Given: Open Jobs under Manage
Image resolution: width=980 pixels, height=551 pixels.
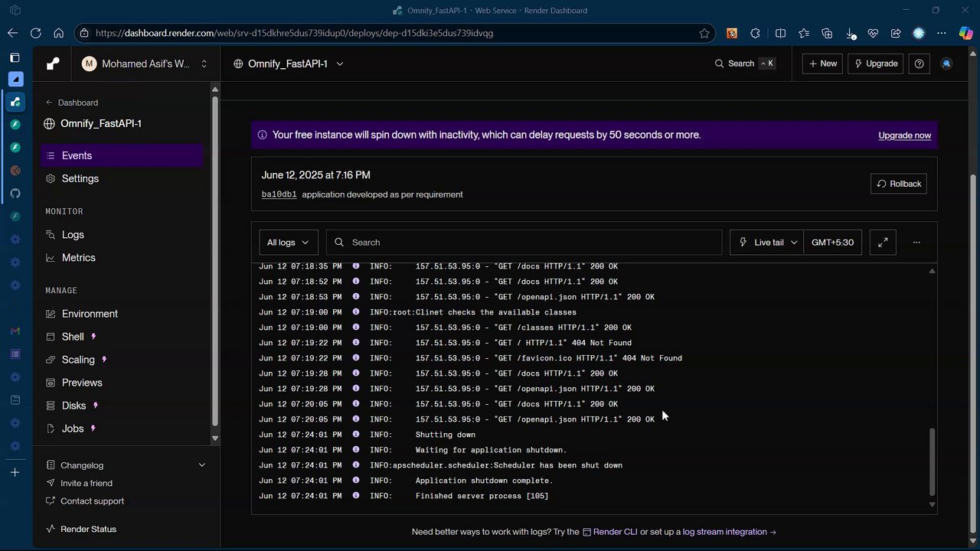Looking at the screenshot, I should [x=122, y=429].
